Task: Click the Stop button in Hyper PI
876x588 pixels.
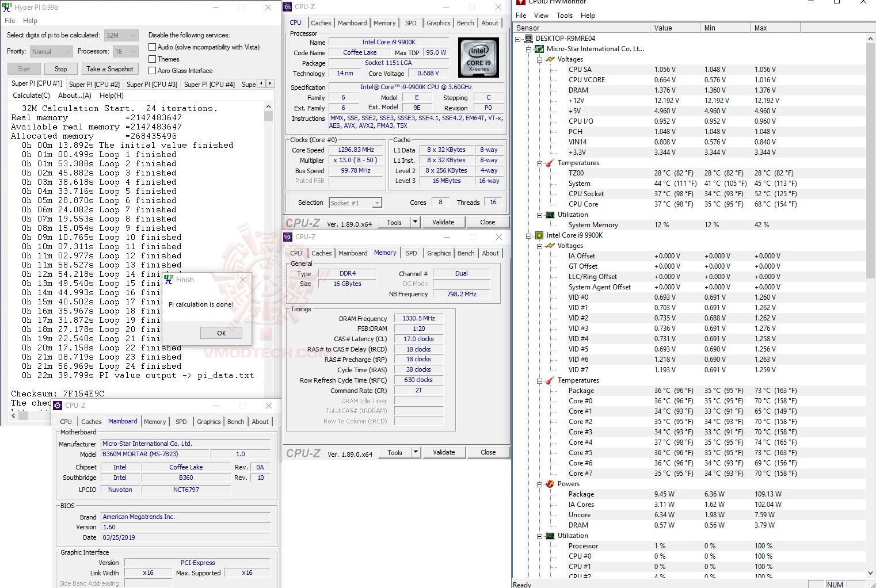Action: click(x=60, y=69)
